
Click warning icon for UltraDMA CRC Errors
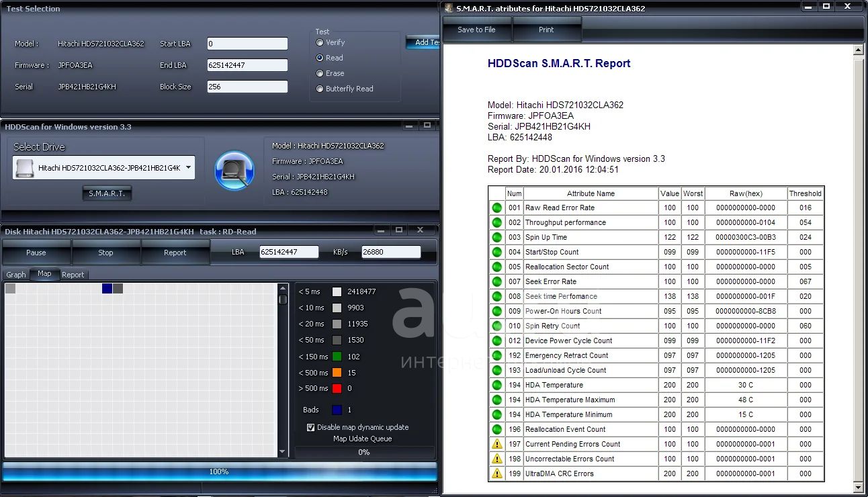pyautogui.click(x=496, y=473)
